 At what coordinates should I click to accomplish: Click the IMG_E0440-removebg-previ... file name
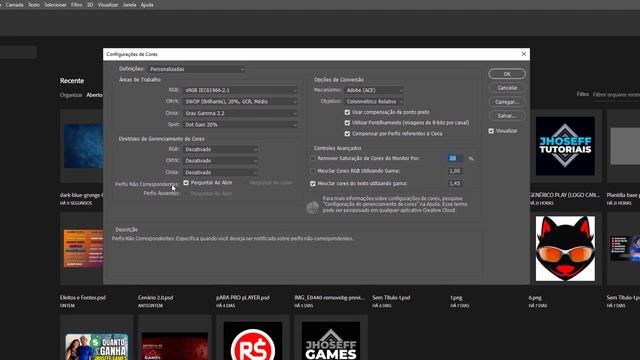pyautogui.click(x=329, y=298)
